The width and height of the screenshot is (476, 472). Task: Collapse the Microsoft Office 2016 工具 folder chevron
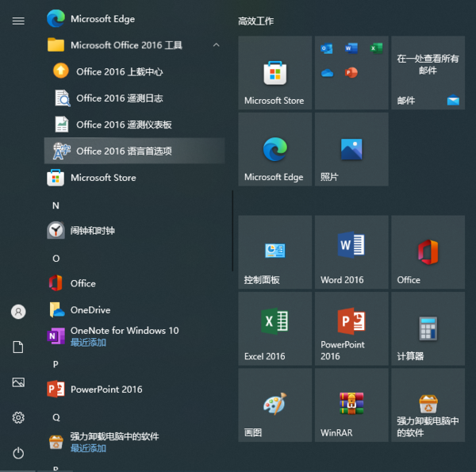[x=216, y=45]
